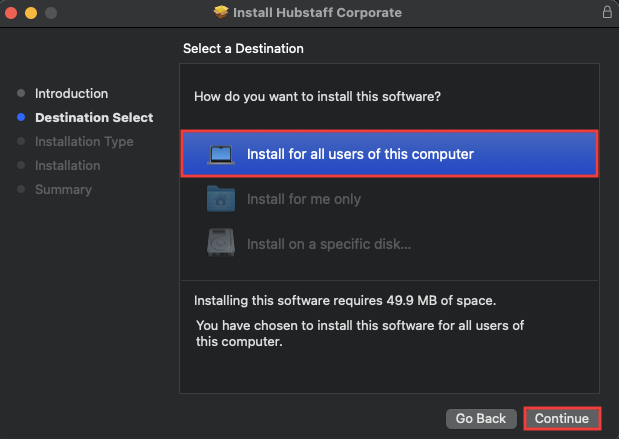Click the Go Back button
This screenshot has height=439, width=619.
(481, 418)
